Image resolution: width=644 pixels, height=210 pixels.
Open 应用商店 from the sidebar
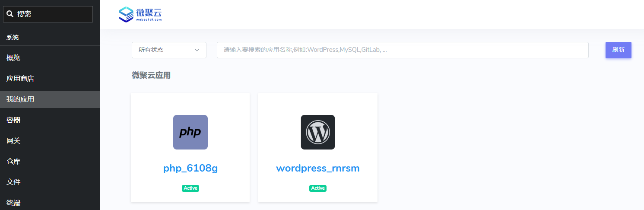[x=20, y=79]
